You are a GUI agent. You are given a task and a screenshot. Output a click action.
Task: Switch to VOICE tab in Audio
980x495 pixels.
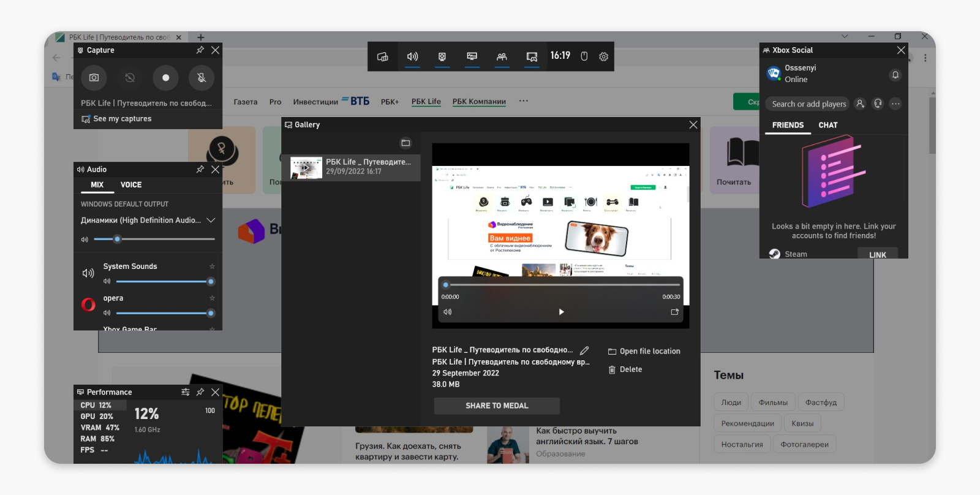pos(131,184)
